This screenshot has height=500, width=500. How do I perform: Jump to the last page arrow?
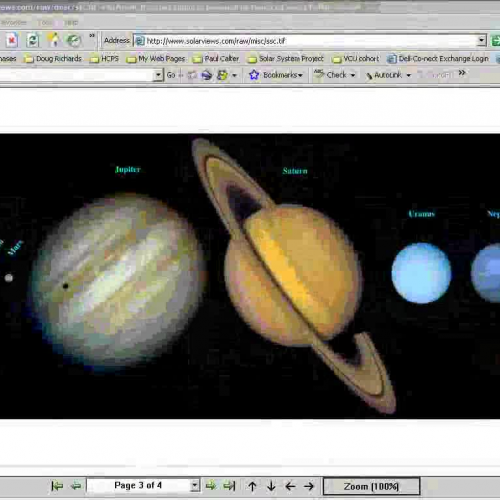click(x=229, y=486)
